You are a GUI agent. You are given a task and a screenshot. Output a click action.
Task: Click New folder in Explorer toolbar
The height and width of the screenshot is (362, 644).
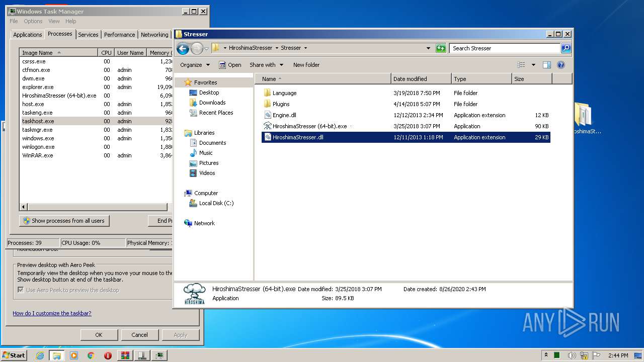coord(306,65)
